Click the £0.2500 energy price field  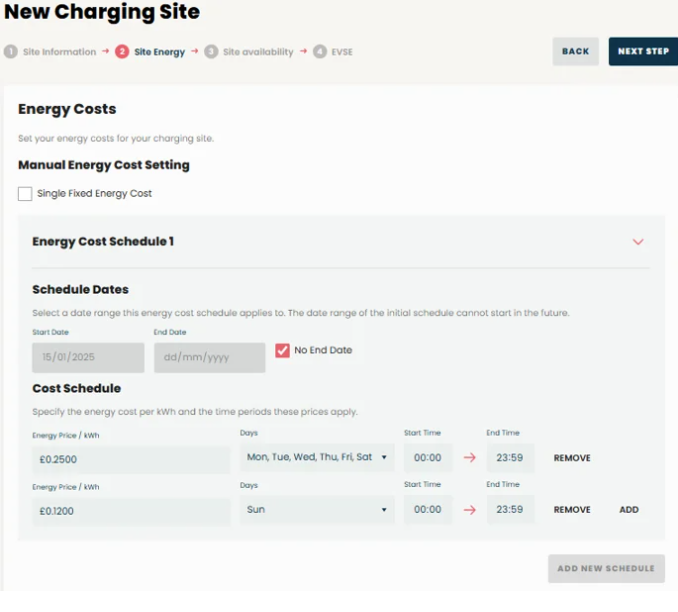[131, 459]
